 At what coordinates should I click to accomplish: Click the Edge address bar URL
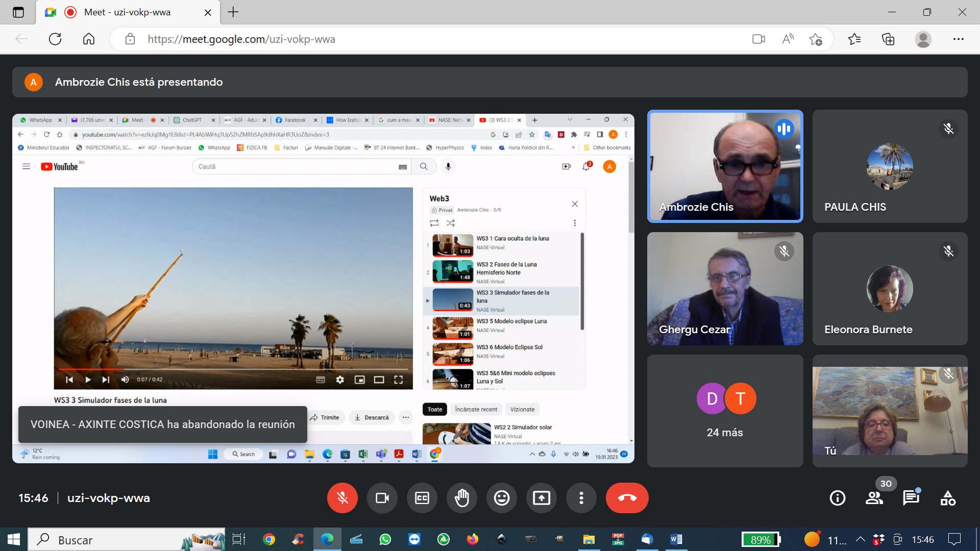(x=241, y=39)
